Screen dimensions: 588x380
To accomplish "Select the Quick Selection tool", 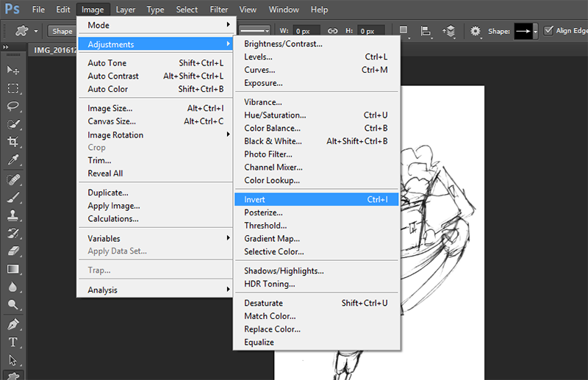I will [13, 124].
